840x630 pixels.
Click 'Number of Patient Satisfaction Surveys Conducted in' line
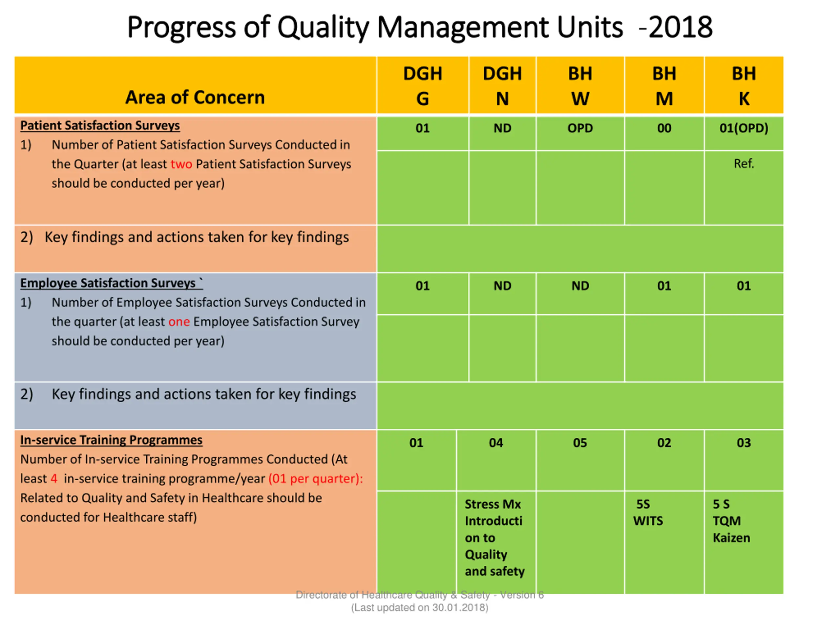(201, 145)
